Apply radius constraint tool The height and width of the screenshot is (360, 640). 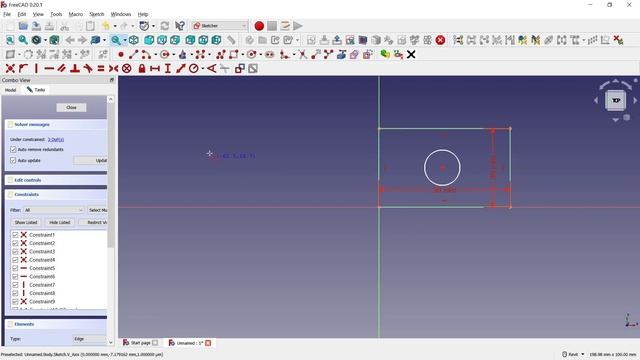(x=193, y=69)
